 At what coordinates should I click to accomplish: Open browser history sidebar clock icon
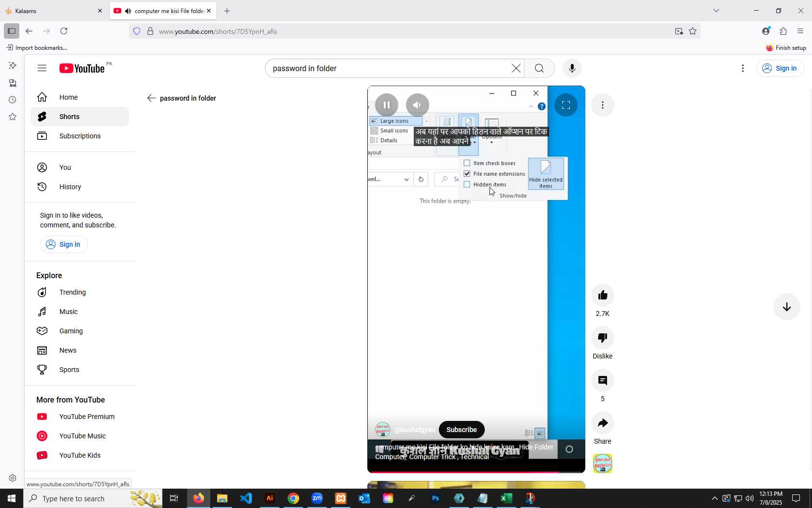[13, 100]
